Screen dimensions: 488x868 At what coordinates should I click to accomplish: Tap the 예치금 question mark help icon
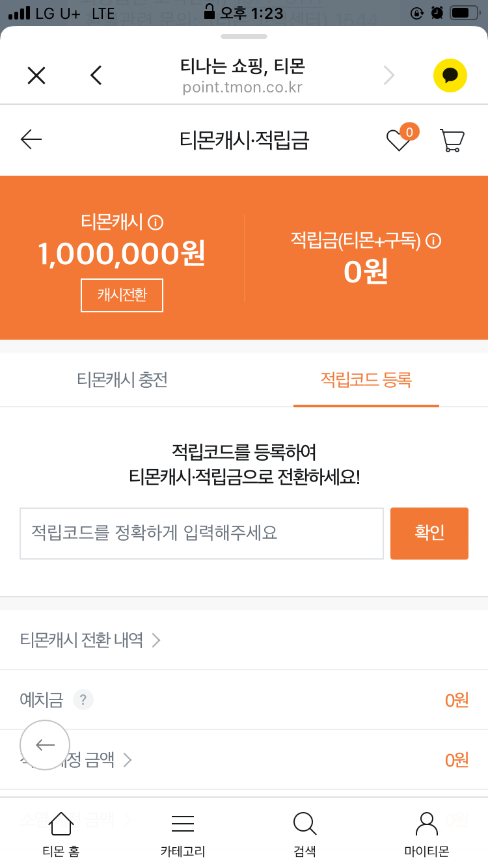(83, 700)
